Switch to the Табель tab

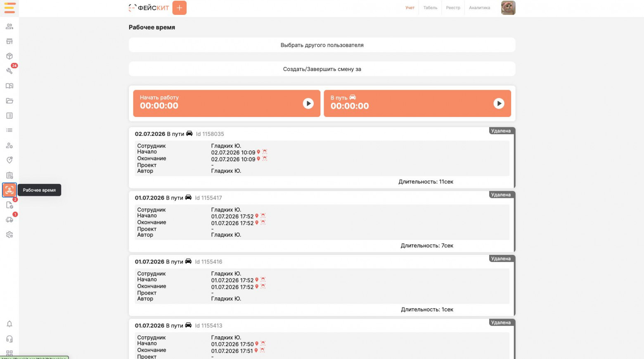(430, 8)
